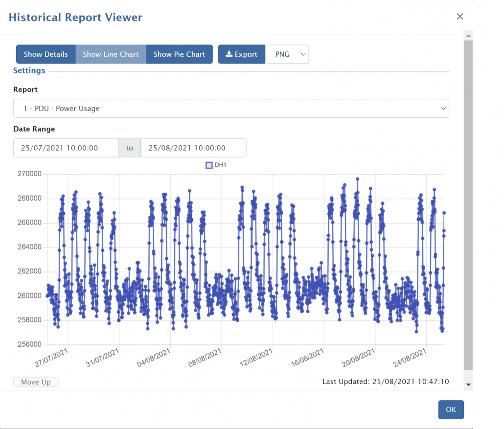Click the PNG dropdown chevron arrow
This screenshot has width=504, height=429.
[303, 54]
